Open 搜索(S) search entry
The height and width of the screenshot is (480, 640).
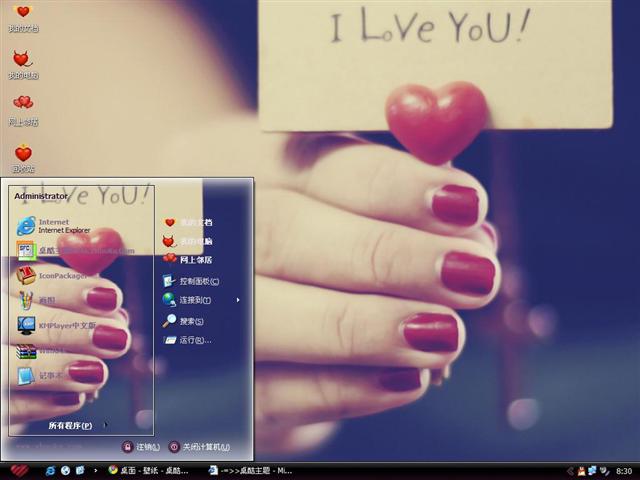coord(183,321)
